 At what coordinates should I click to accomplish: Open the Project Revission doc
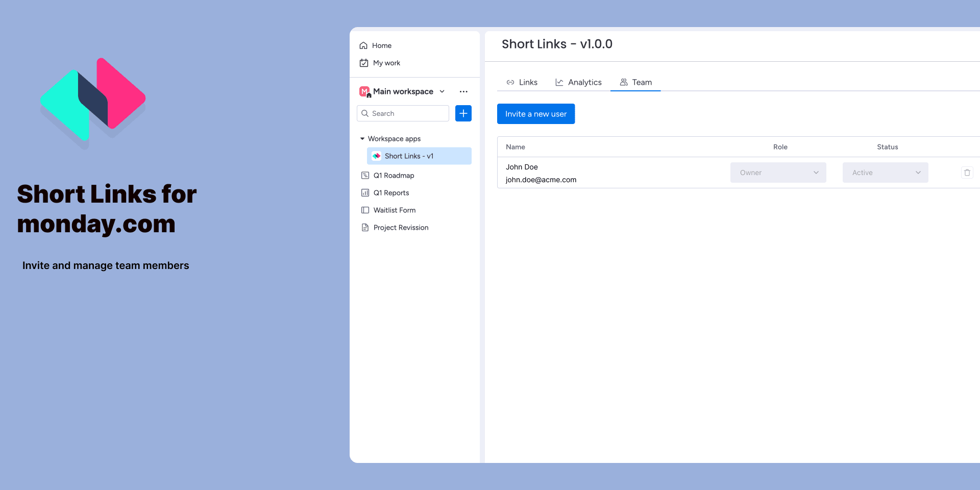click(395, 228)
